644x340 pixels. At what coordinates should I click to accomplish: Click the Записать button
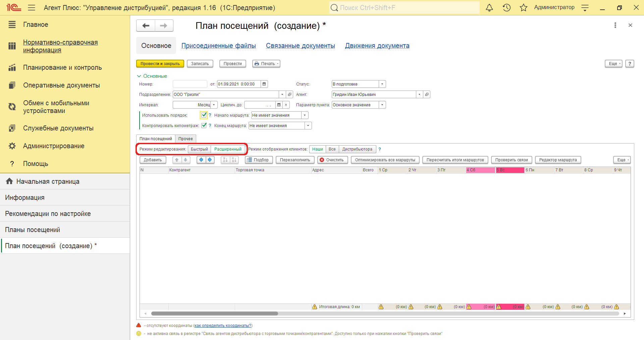200,64
